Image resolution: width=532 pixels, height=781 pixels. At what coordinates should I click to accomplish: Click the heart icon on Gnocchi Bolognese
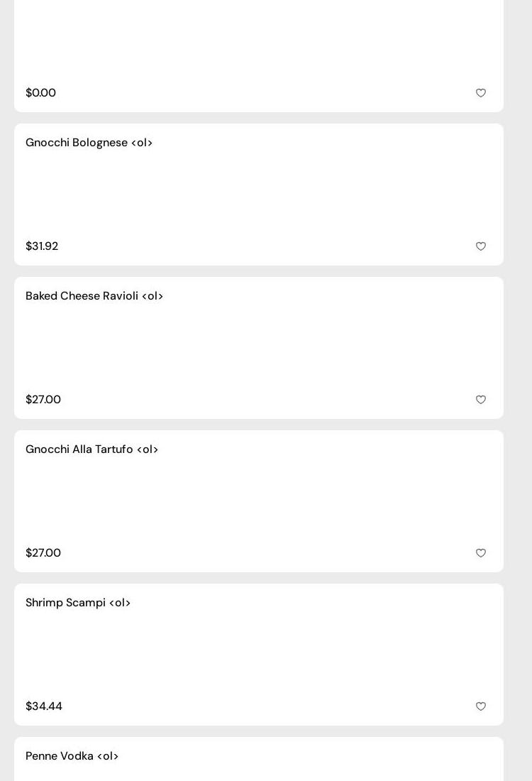tap(481, 246)
